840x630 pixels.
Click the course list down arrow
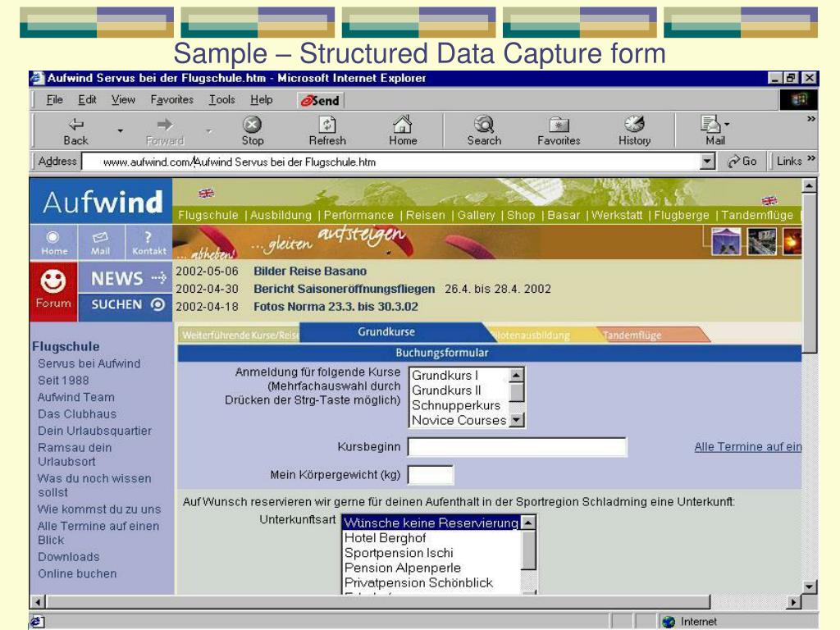tap(516, 420)
